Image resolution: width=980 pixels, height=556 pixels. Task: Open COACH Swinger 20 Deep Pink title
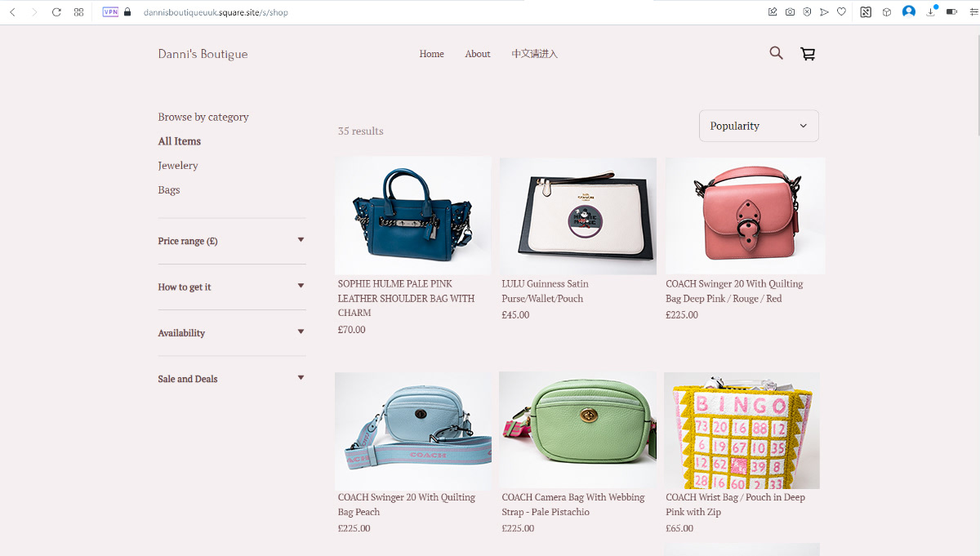click(734, 291)
